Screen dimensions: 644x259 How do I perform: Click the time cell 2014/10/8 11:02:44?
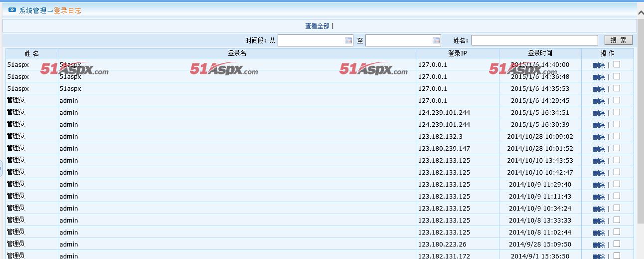[540, 232]
